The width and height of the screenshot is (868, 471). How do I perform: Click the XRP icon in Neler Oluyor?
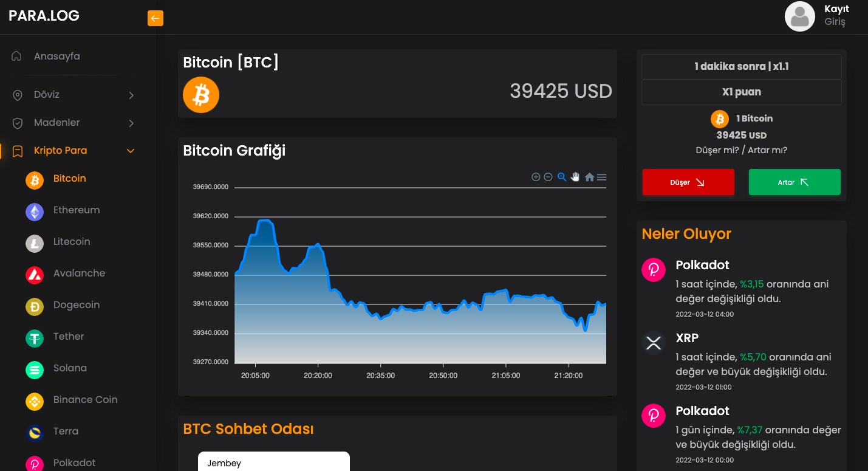pyautogui.click(x=654, y=342)
